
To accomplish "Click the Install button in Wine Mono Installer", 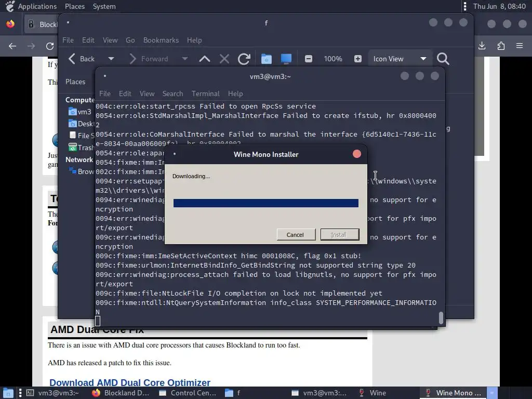I will pyautogui.click(x=340, y=234).
